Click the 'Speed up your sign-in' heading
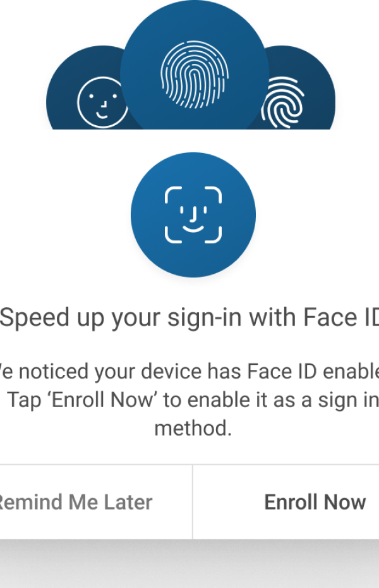This screenshot has width=379, height=588. coord(189,317)
